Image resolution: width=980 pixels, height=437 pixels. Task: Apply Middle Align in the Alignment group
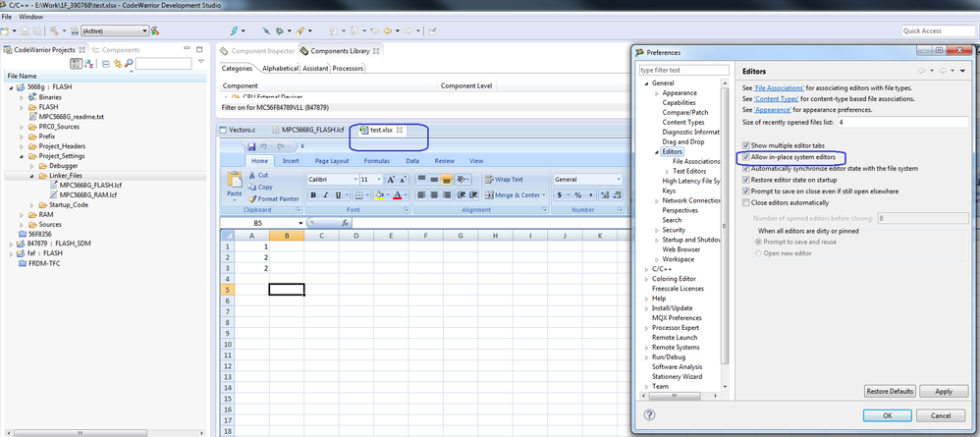click(434, 180)
